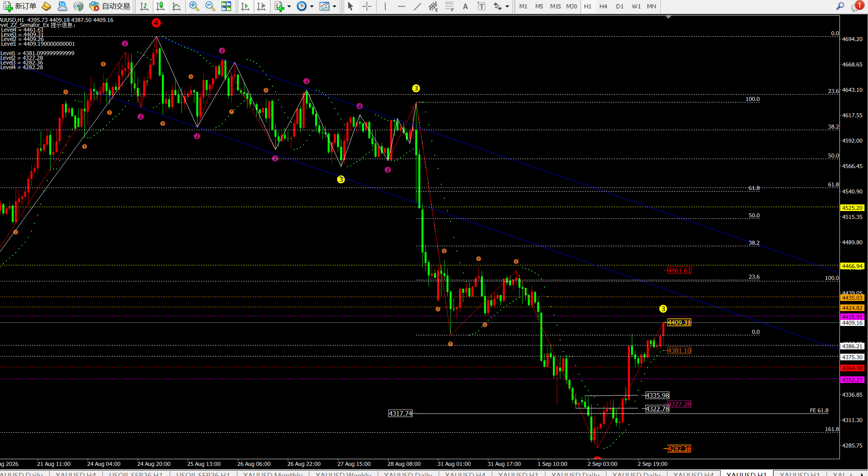Expand the indicators list dropdown arrow
The width and height of the screenshot is (868, 476).
click(x=289, y=7)
